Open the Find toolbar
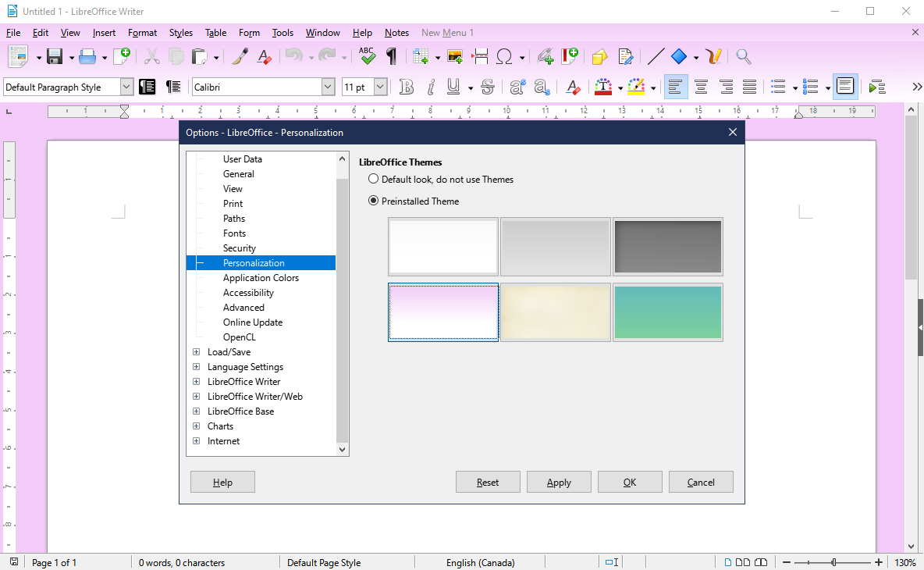This screenshot has height=570, width=924. 743,56
